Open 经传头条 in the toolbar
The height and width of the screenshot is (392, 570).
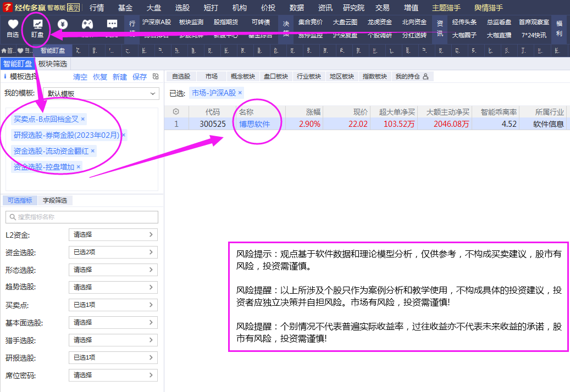pyautogui.click(x=464, y=22)
